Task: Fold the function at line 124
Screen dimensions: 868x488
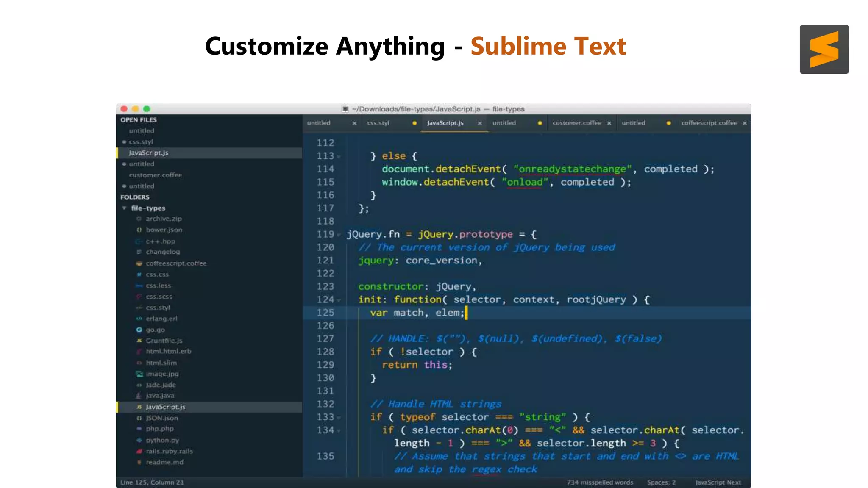Action: click(339, 300)
